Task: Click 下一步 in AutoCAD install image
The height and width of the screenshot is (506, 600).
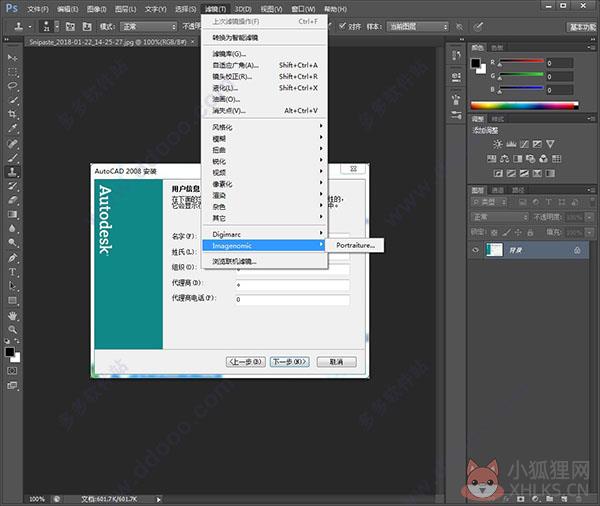Action: (290, 362)
